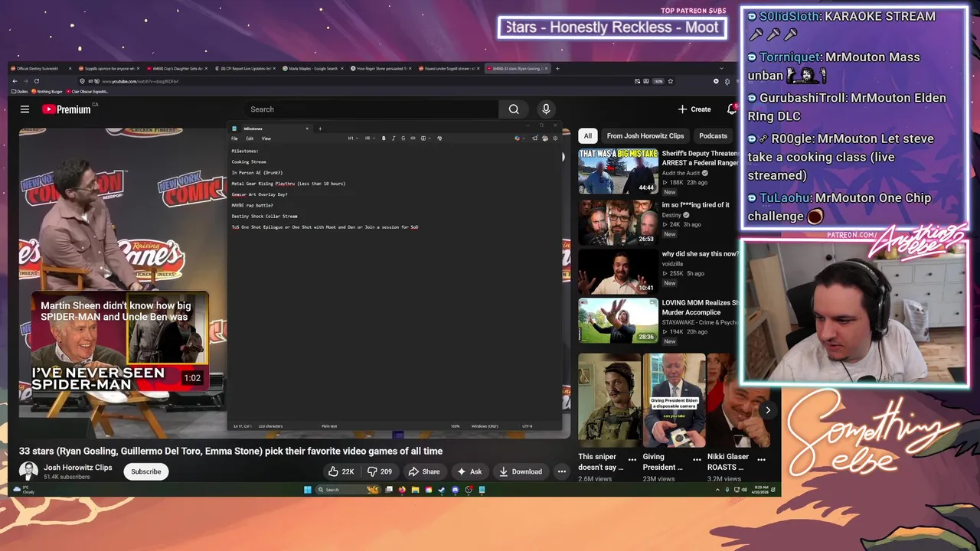The image size is (980, 551).
Task: Click 100% zoom in Notepad status bar
Action: tap(456, 425)
